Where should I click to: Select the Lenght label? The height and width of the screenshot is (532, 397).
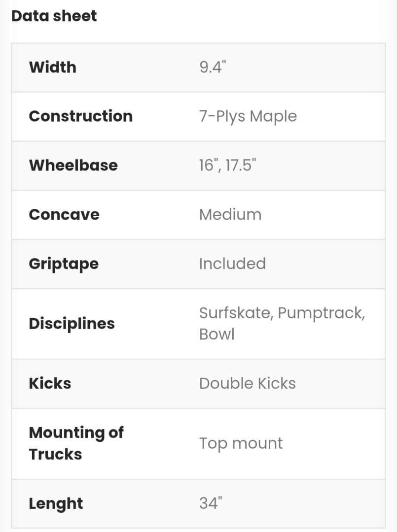56,503
